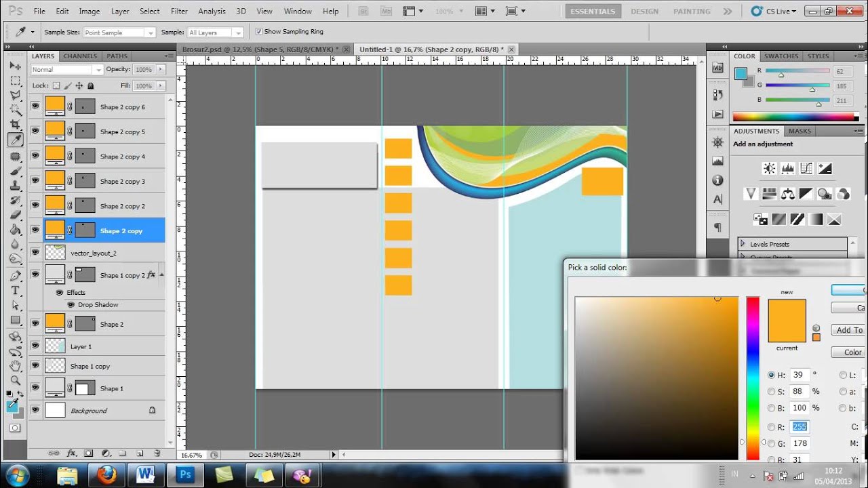Image resolution: width=868 pixels, height=488 pixels.
Task: Add a layer style fx icon
Action: click(71, 453)
